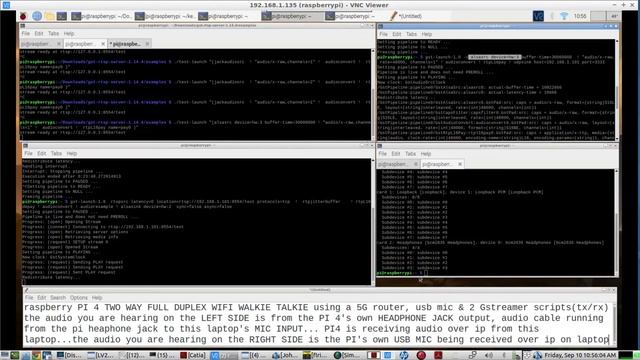The image size is (640, 360).
Task: Open Tabs menu in the top-left terminal
Action: tap(53, 33)
